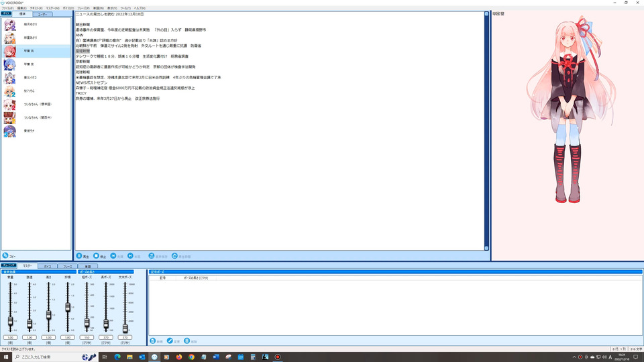Switch to the マスター tuning tab
The width and height of the screenshot is (644, 362).
point(28,266)
